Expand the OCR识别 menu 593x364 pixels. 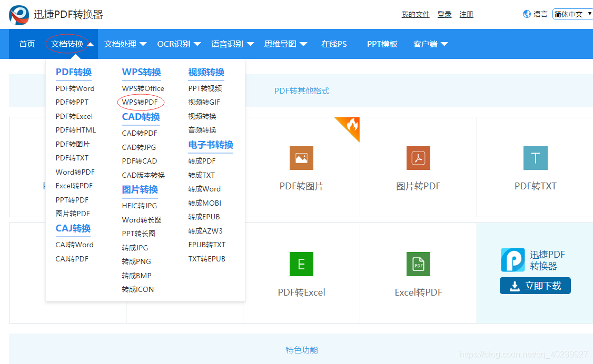coord(179,44)
